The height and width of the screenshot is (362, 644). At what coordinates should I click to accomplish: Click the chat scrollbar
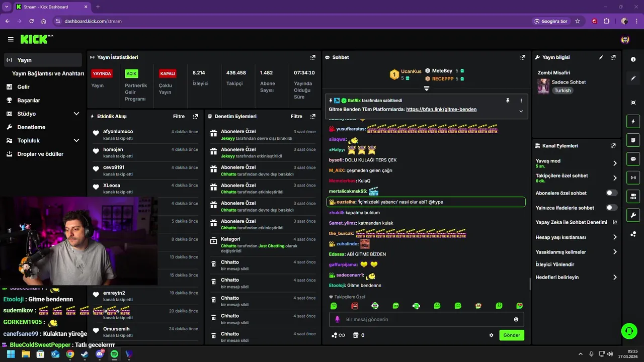click(x=530, y=284)
